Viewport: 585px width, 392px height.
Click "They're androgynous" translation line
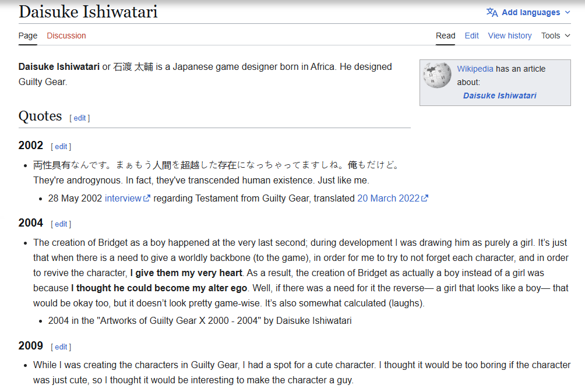coord(201,181)
